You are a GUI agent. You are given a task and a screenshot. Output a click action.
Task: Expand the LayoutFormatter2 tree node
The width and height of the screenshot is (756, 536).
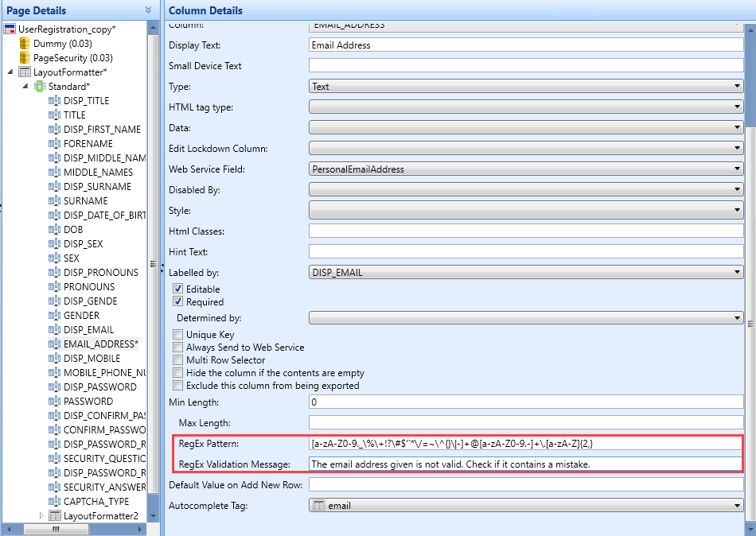[41, 516]
